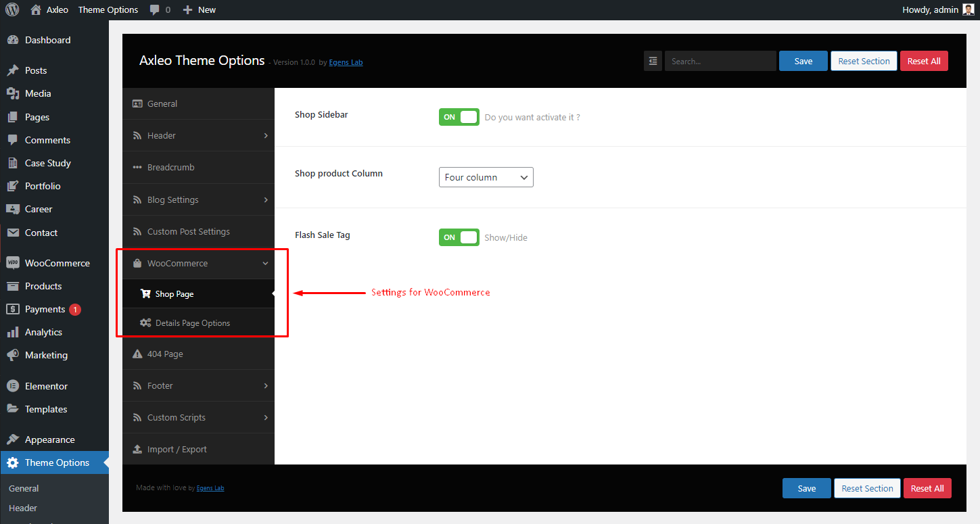Viewport: 980px width, 524px height.
Task: Click the plus icon next to New
Action: (x=187, y=10)
